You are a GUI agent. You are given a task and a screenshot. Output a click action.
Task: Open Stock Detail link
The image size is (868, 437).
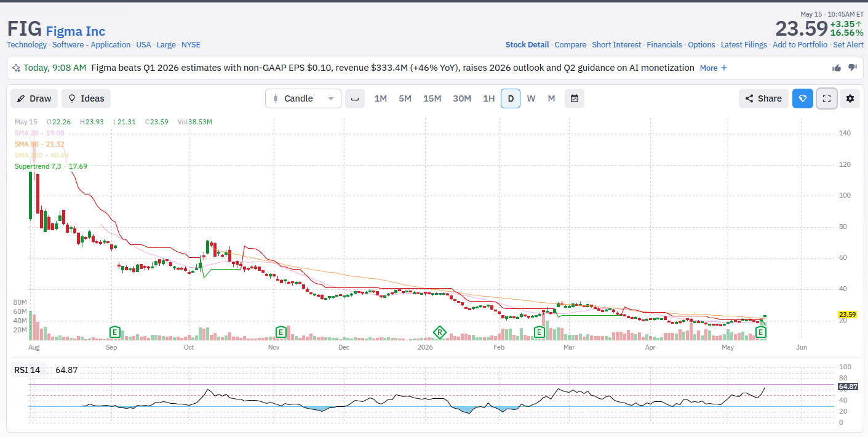(527, 45)
